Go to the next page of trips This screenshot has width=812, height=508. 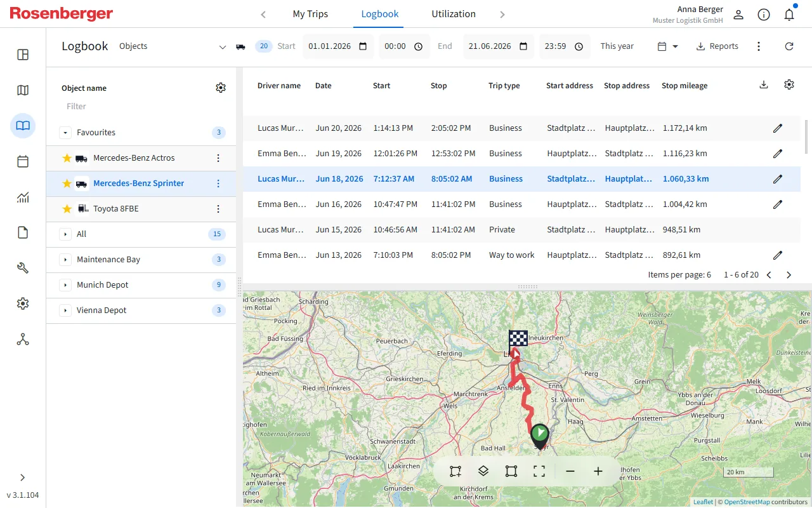click(789, 275)
